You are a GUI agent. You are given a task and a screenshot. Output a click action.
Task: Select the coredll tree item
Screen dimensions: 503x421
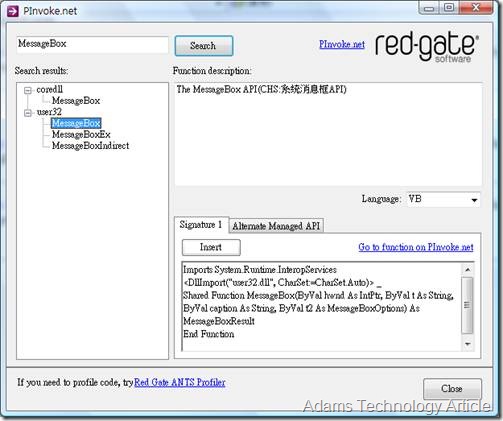click(49, 89)
